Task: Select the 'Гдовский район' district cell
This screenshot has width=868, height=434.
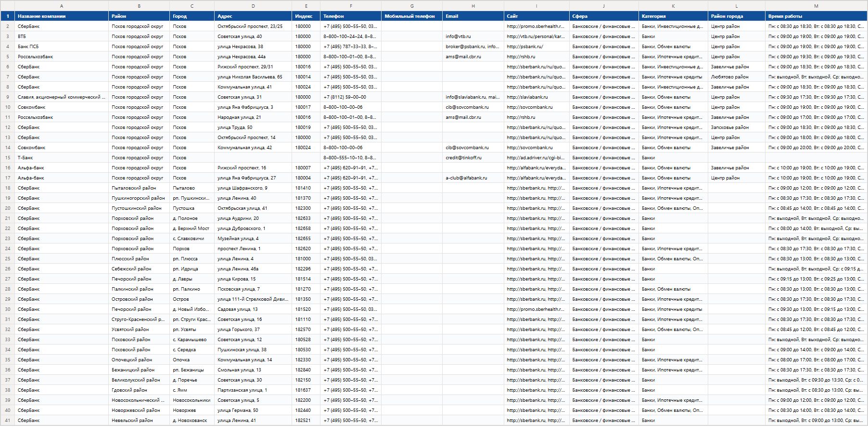Action: (139, 390)
